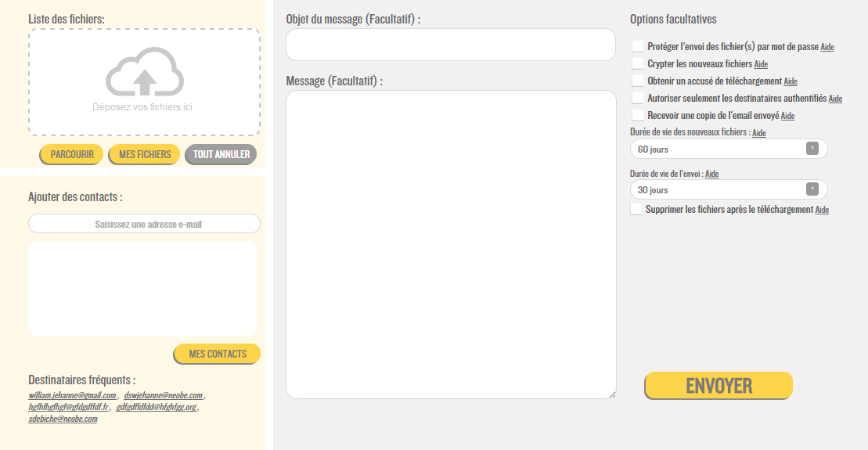Click the 60 jours dropdown arrow

pos(812,149)
